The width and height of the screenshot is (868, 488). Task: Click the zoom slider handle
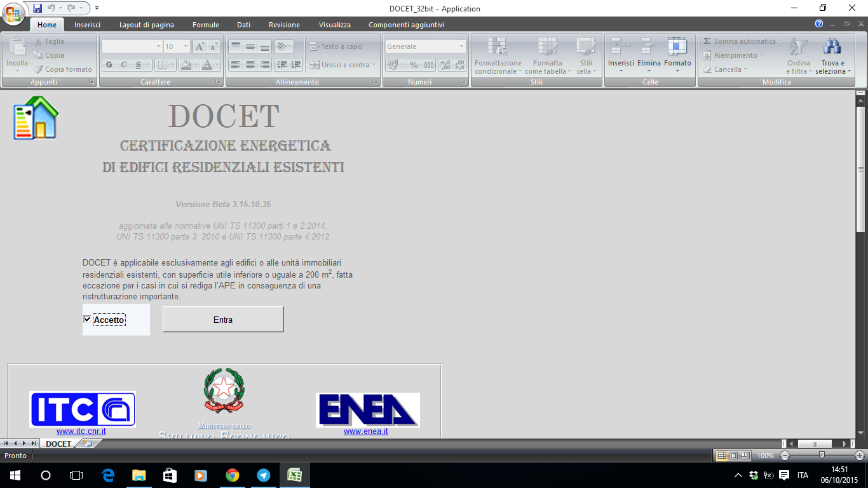click(x=822, y=456)
